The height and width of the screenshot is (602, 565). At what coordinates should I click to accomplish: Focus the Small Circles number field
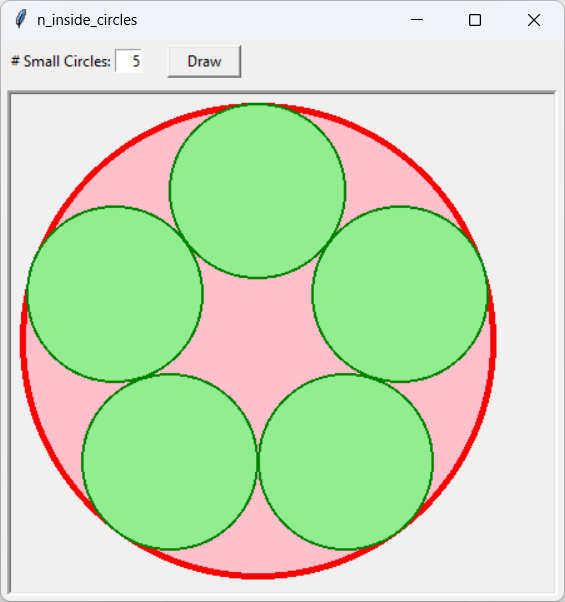pos(129,61)
